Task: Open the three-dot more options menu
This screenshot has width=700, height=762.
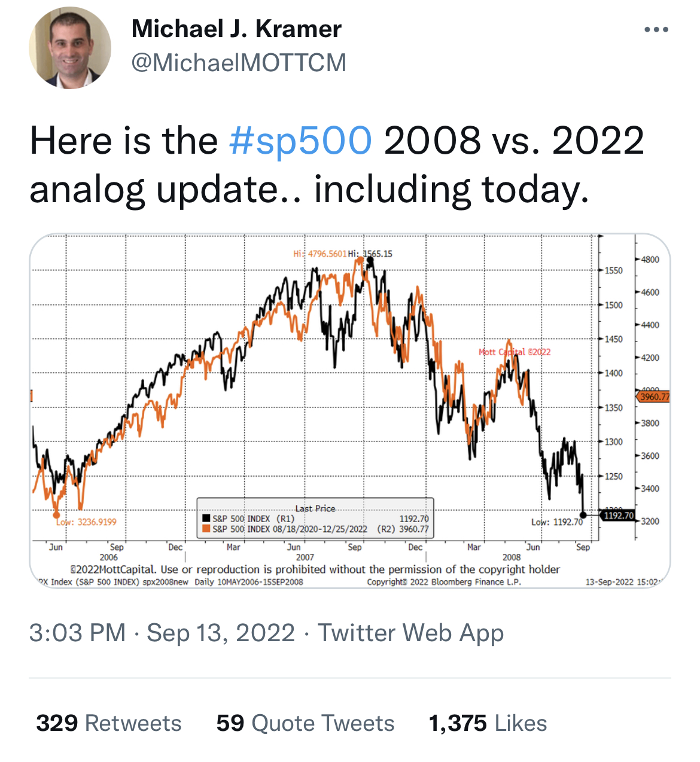Action: coord(656,29)
